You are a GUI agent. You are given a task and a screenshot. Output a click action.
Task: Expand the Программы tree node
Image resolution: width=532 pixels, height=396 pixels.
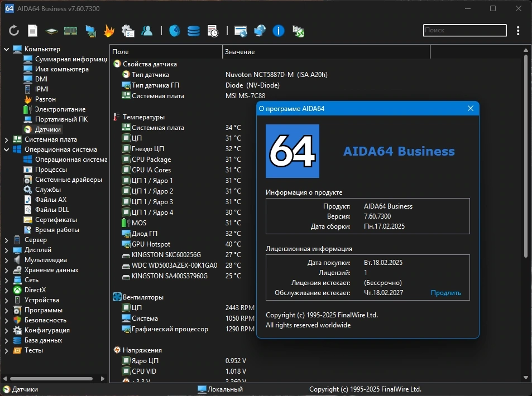pyautogui.click(x=7, y=310)
